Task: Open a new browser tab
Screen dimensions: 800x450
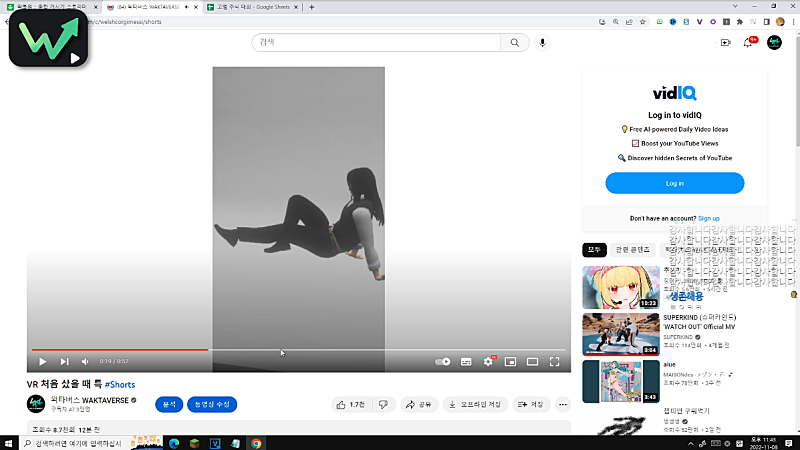Action: coord(311,7)
